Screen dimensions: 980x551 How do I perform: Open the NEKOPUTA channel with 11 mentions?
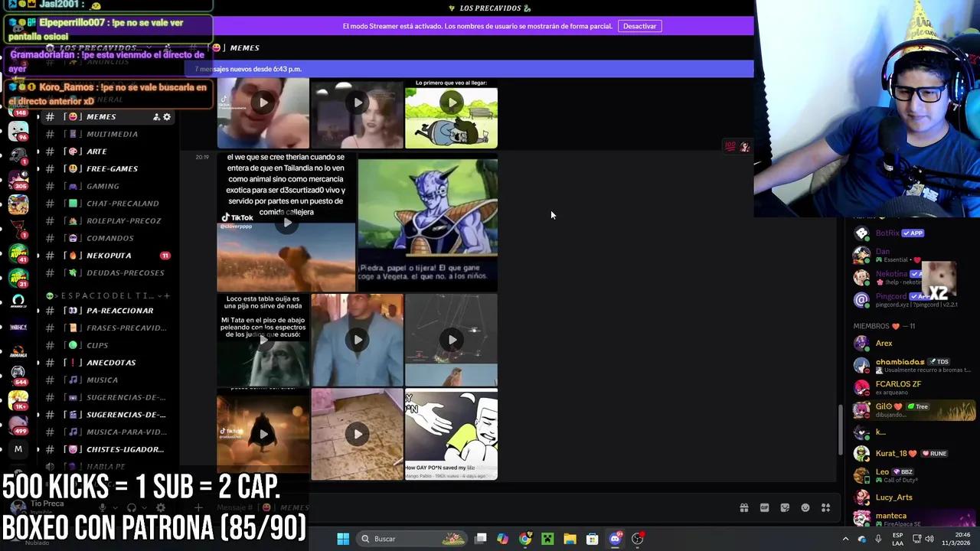(x=107, y=256)
